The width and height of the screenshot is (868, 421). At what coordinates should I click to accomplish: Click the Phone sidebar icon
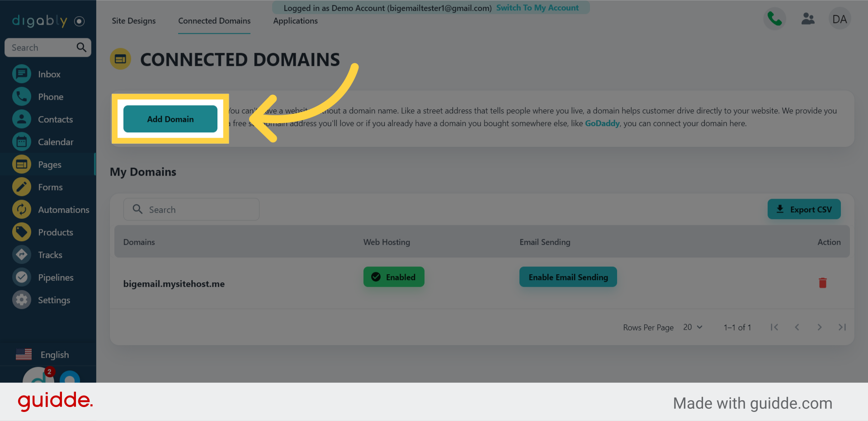(x=22, y=97)
